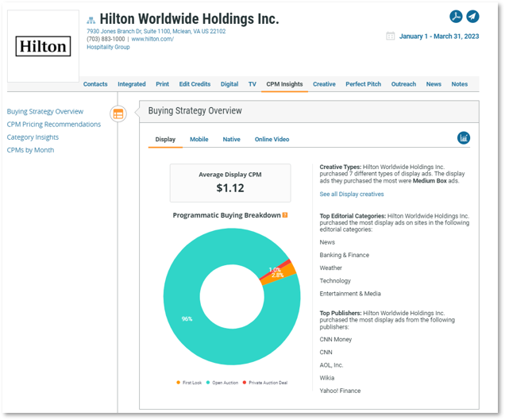Click the Hospitality Group link

click(108, 47)
